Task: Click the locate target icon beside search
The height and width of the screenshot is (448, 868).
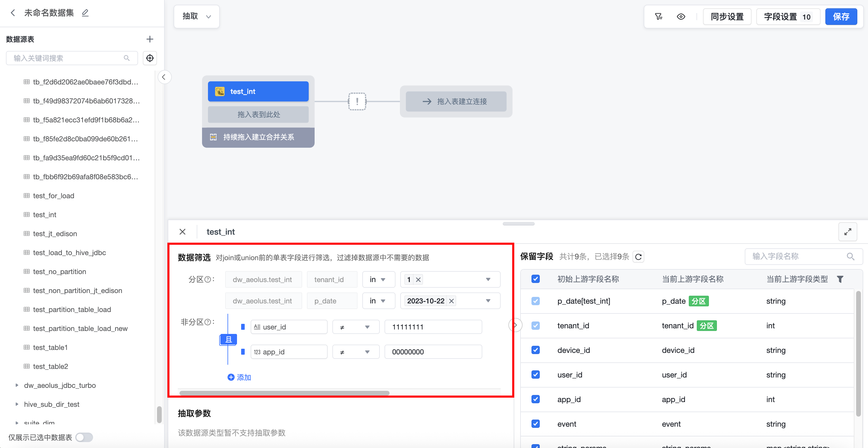Action: [x=150, y=58]
